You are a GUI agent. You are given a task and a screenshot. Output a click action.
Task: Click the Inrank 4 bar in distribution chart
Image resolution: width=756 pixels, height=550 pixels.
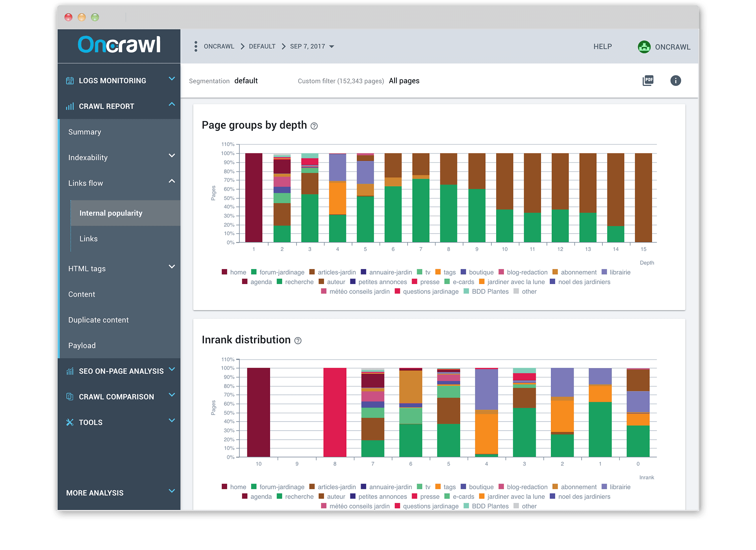coord(486,412)
